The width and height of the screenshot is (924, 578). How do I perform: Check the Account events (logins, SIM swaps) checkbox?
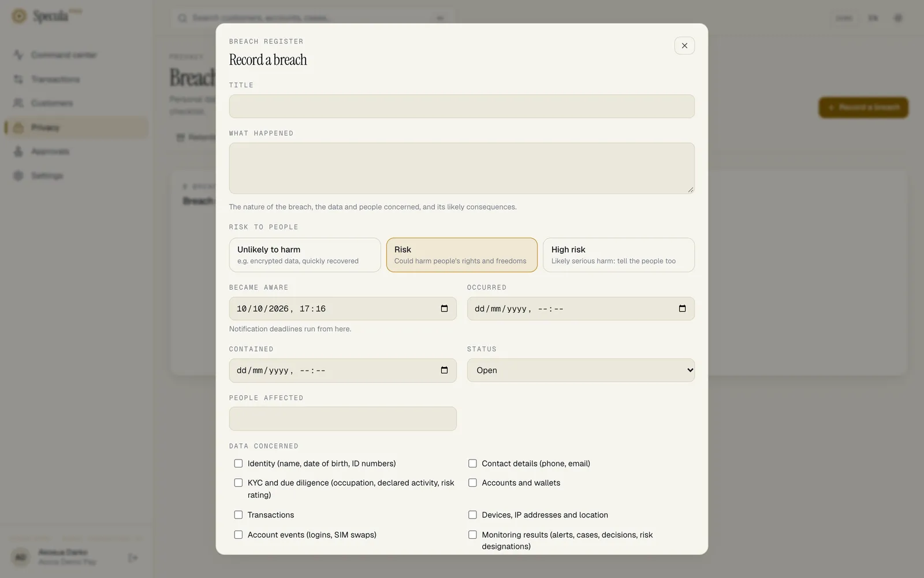click(238, 535)
